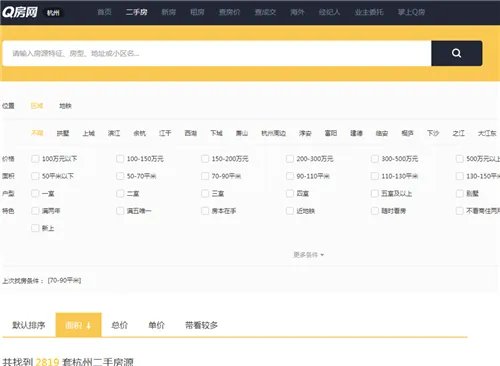The width and height of the screenshot is (500, 366).
Task: Check the 70-90平米 area box
Action: click(x=205, y=176)
